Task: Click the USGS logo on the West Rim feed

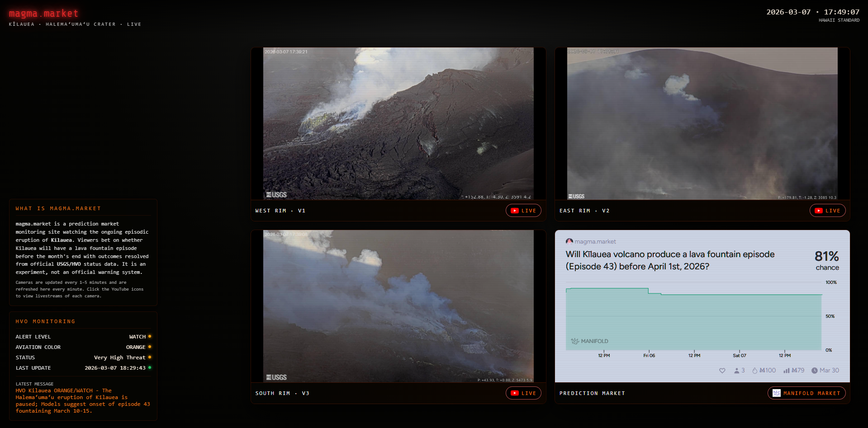Action: [277, 194]
